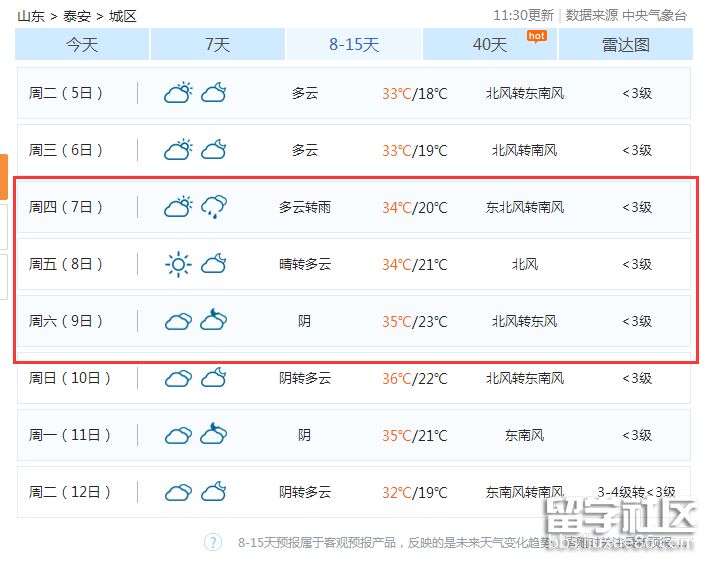Click night cloud-moon icon for 周二 12日
Screen dimensions: 711x564
214,492
